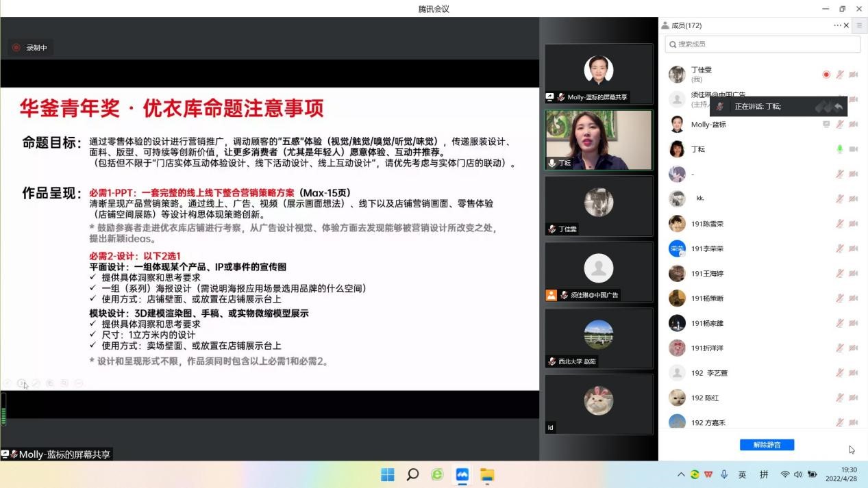Select member 192 李艺萱 in the list
The height and width of the screenshot is (488, 868).
[762, 373]
